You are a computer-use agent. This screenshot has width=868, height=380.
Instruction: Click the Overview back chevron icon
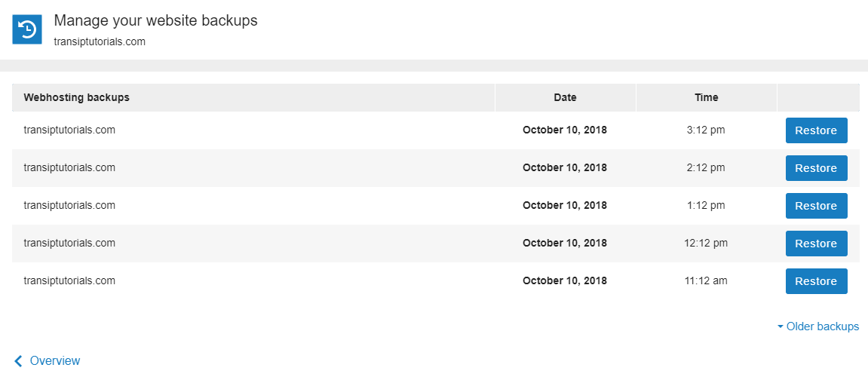click(x=18, y=361)
